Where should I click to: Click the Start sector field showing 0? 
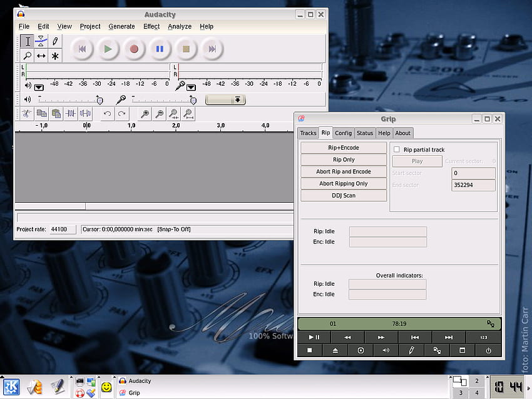(x=473, y=173)
